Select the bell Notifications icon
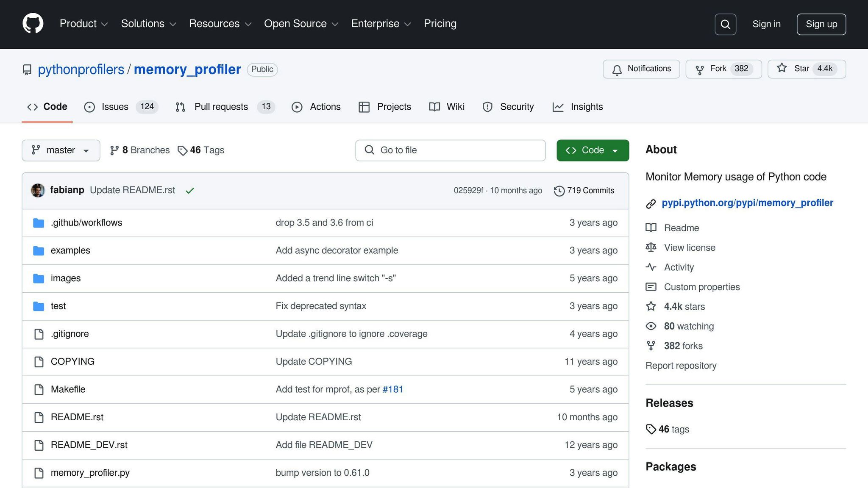Image resolution: width=868 pixels, height=488 pixels. tap(617, 69)
